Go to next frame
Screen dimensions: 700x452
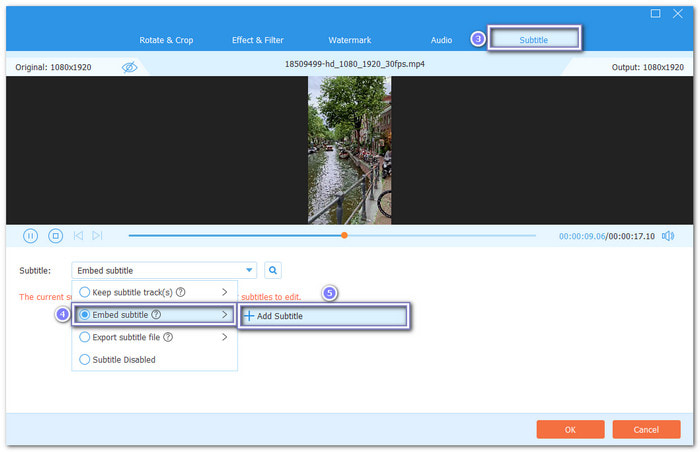97,235
